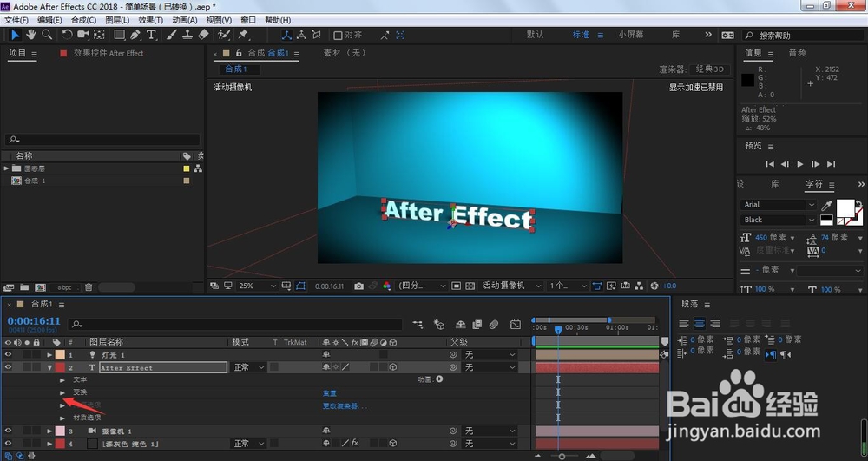Select the Puppet Pin tool
The image size is (868, 461).
click(x=243, y=35)
